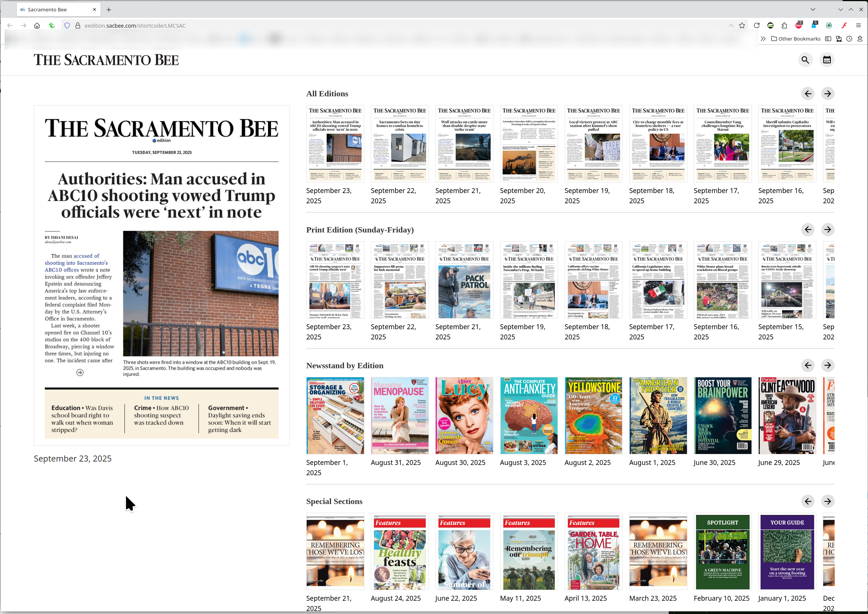
Task: Go back in Newsstand by Edition carousel
Action: coord(808,365)
